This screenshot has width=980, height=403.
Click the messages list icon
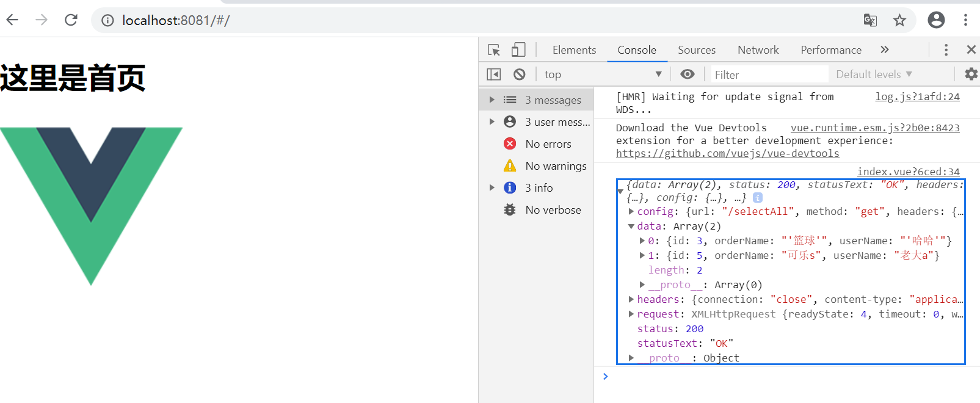pos(510,100)
